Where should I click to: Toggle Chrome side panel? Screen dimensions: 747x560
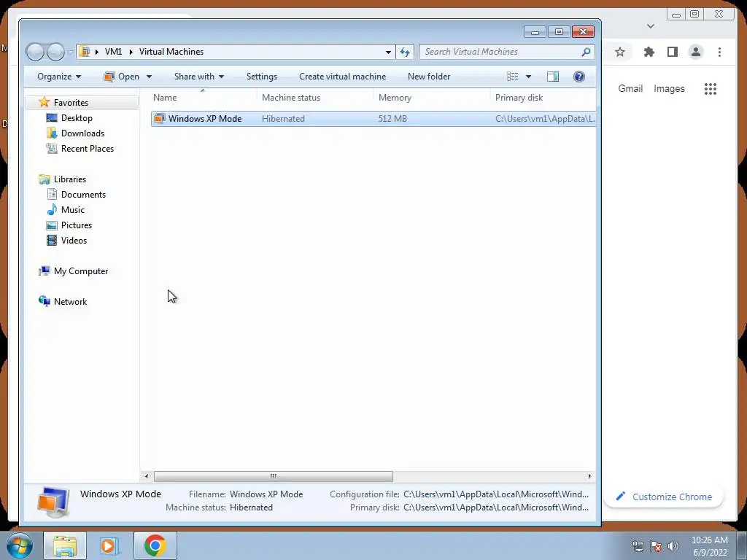[672, 52]
